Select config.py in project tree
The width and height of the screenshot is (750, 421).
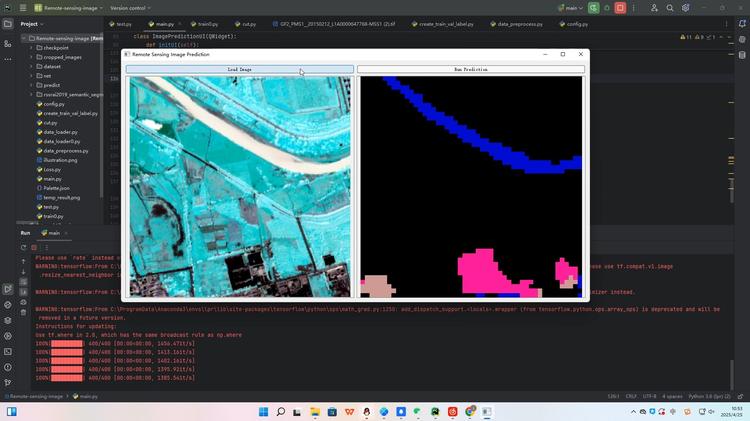54,104
